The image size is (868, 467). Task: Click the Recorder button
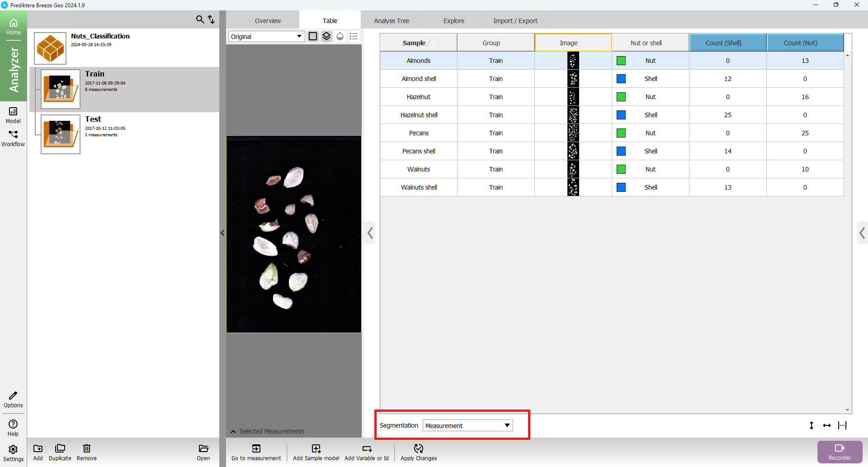click(840, 452)
